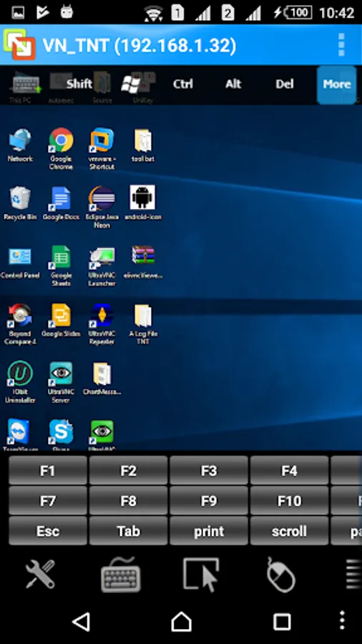Open the tool bat folder

pos(143,145)
